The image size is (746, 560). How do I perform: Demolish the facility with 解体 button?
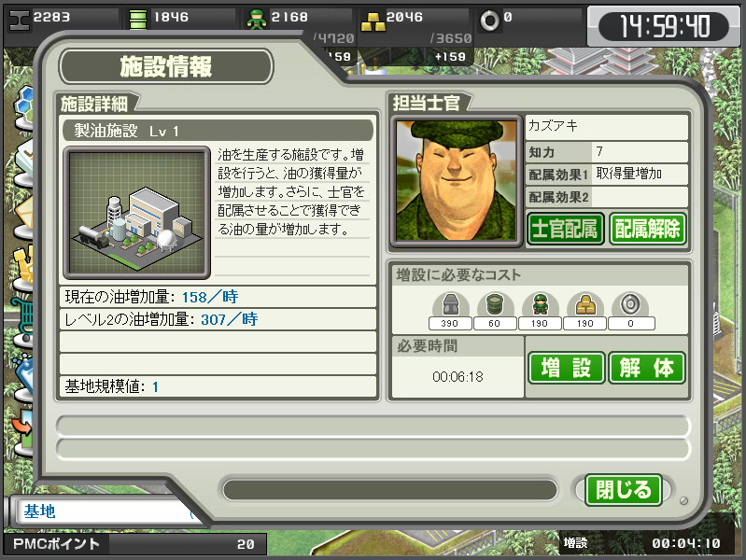click(646, 368)
